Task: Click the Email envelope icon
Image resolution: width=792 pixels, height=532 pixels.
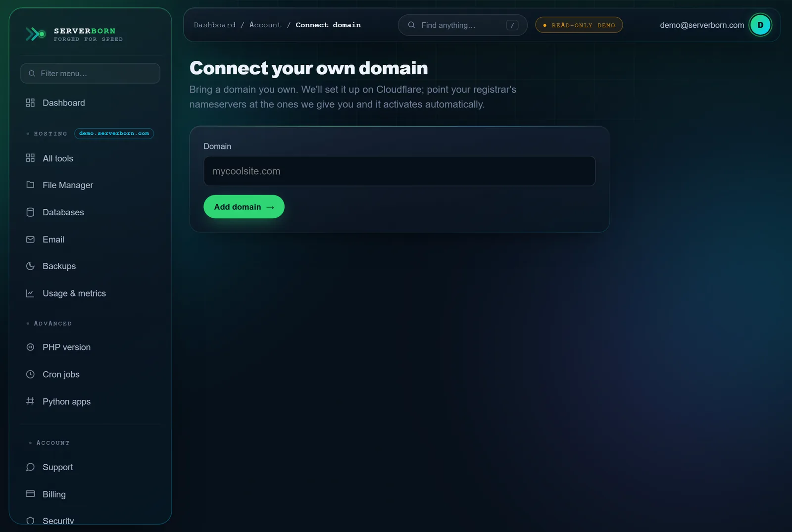Action: (x=30, y=239)
